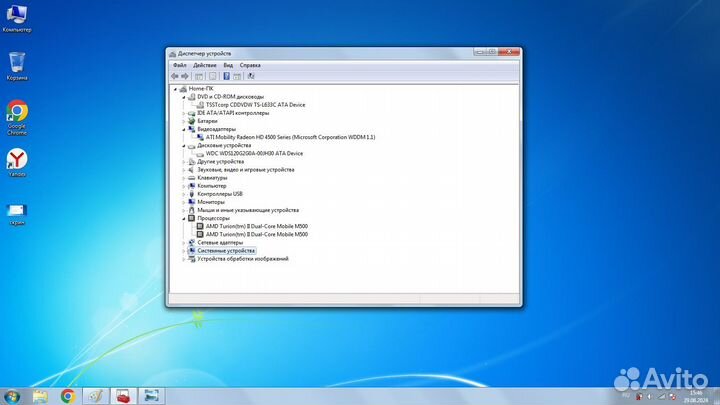Expand the Клавиатуры category
Viewport: 720px width, 405px height.
pyautogui.click(x=184, y=178)
